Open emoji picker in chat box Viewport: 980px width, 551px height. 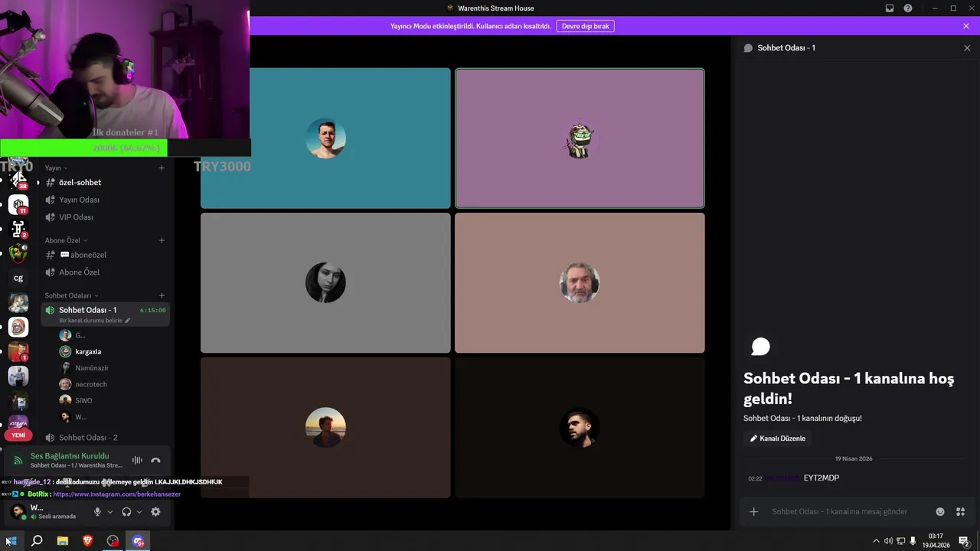point(940,512)
